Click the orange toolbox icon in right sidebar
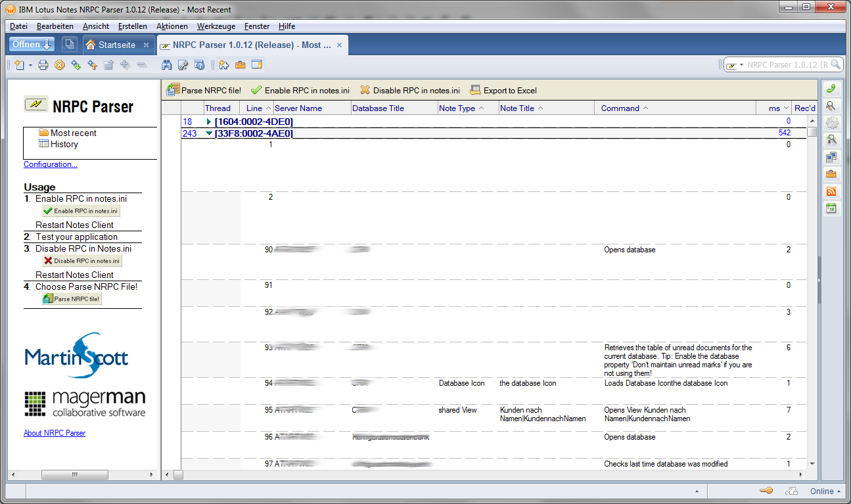This screenshot has width=851, height=504. [831, 174]
